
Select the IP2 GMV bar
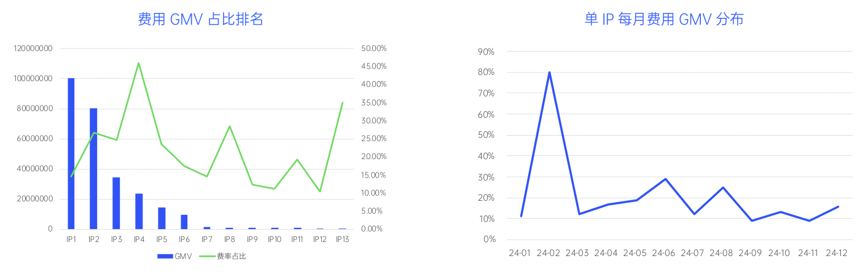[x=93, y=169]
